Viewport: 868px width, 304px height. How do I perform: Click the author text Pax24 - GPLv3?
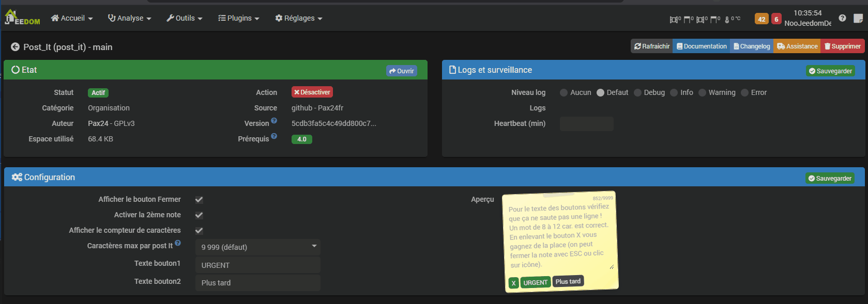pos(111,123)
